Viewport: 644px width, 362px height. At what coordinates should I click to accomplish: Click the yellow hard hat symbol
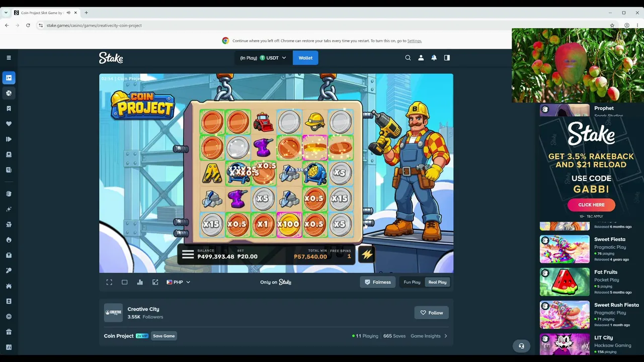point(315,121)
